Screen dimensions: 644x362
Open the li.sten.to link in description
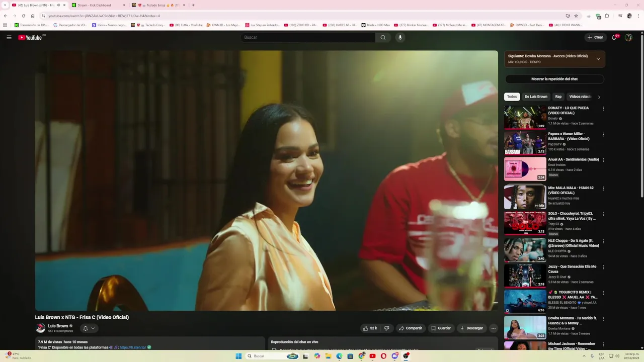point(133,347)
